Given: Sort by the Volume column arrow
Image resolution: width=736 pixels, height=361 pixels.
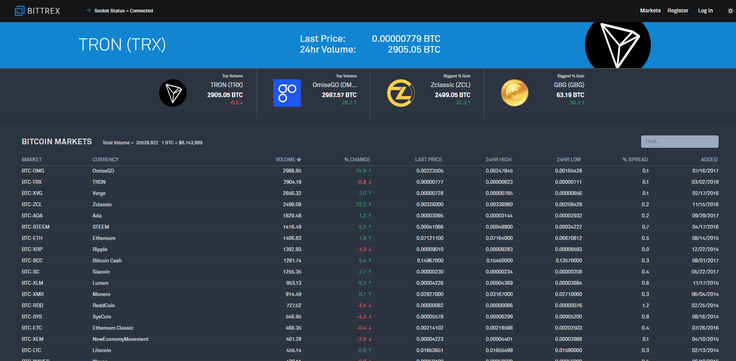Looking at the screenshot, I should pyautogui.click(x=299, y=160).
